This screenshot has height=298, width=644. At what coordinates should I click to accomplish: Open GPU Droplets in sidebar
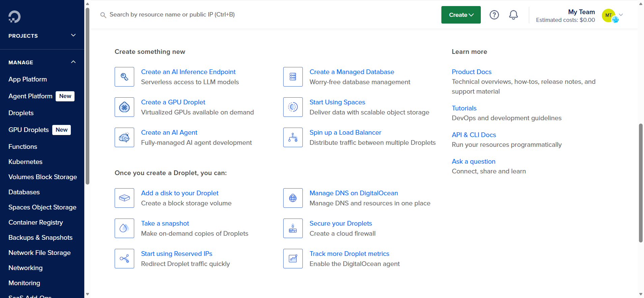pyautogui.click(x=29, y=130)
